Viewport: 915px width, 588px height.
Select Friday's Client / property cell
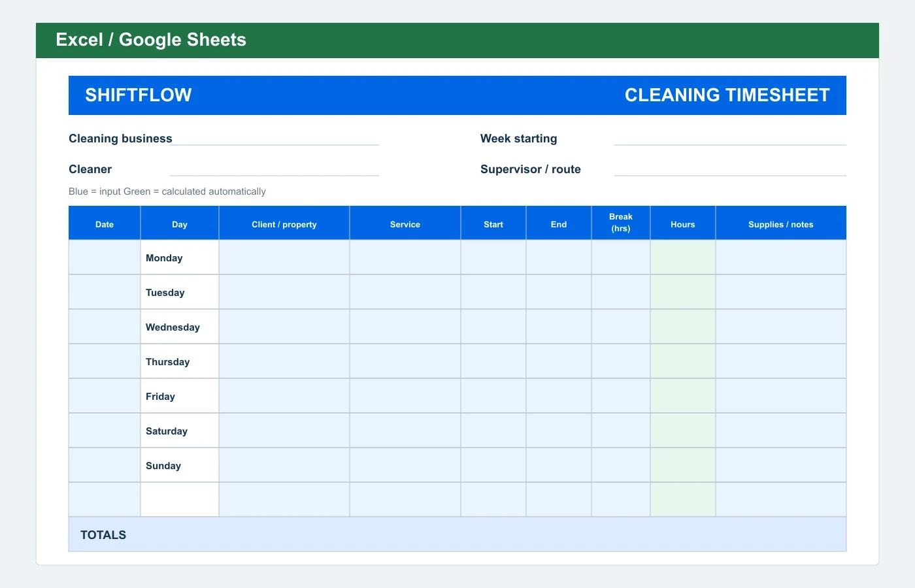point(284,396)
